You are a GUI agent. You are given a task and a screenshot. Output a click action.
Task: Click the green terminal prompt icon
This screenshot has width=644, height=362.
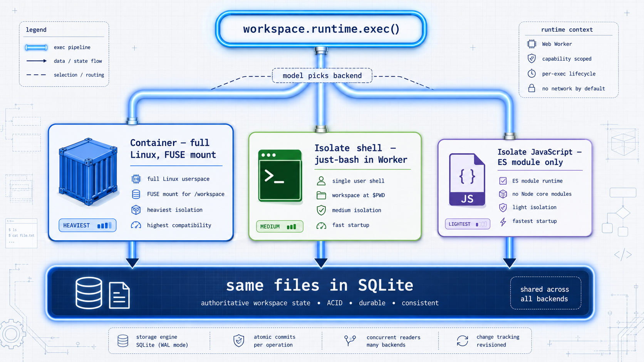point(280,176)
